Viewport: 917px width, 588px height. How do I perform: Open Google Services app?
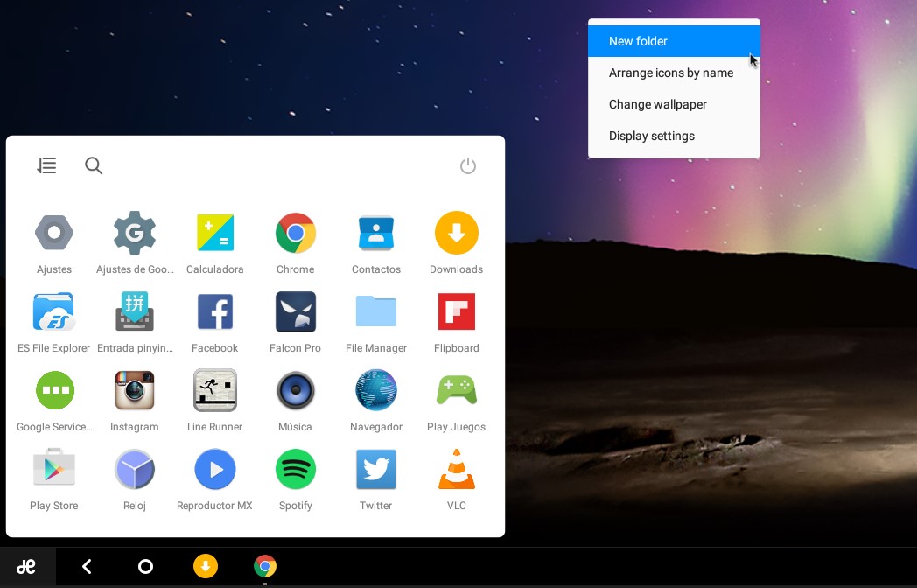pyautogui.click(x=54, y=390)
